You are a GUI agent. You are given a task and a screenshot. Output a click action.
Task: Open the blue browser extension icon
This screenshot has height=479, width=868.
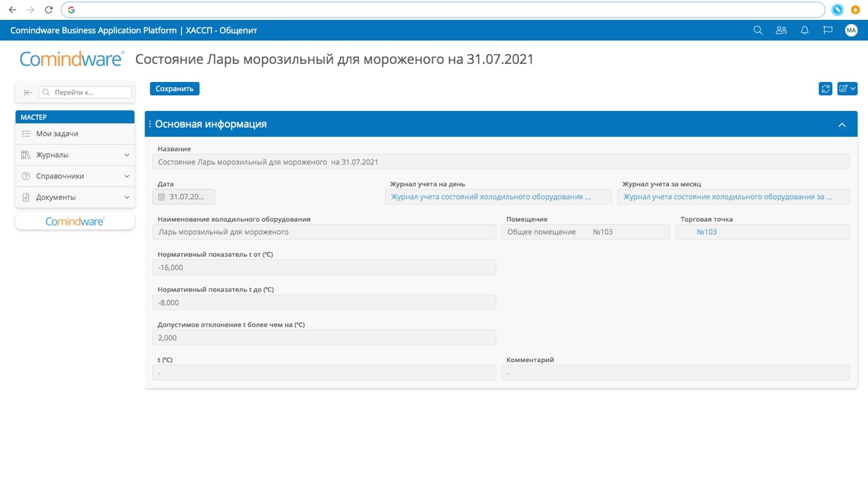pyautogui.click(x=837, y=10)
